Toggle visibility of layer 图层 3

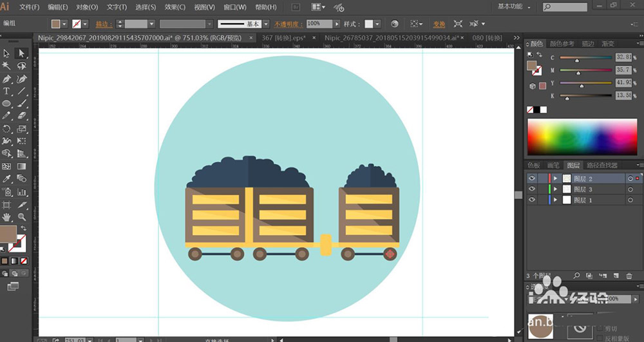[532, 189]
